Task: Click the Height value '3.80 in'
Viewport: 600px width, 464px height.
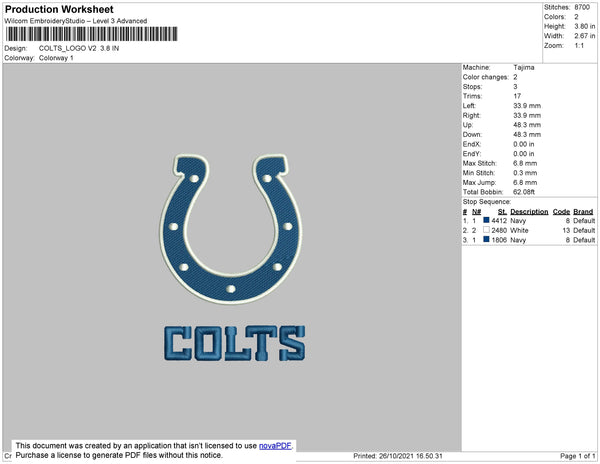Action: tap(585, 26)
